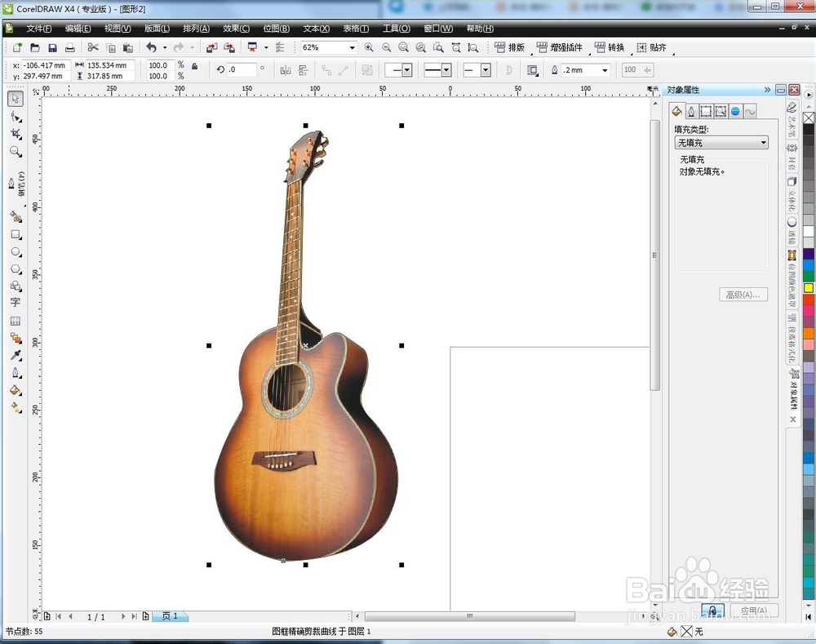Click the x position field

[46, 65]
